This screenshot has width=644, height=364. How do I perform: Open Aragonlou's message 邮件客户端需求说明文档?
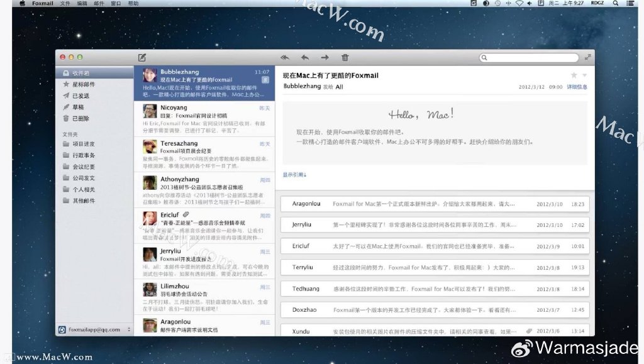click(x=204, y=326)
